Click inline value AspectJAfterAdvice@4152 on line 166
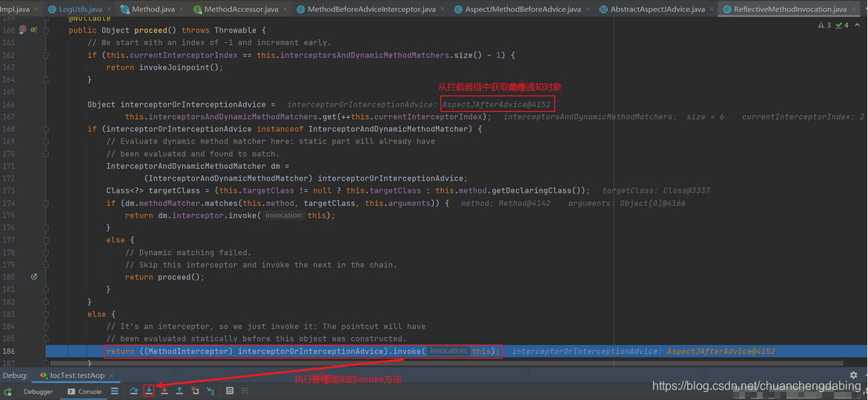868x400 pixels. click(x=497, y=104)
